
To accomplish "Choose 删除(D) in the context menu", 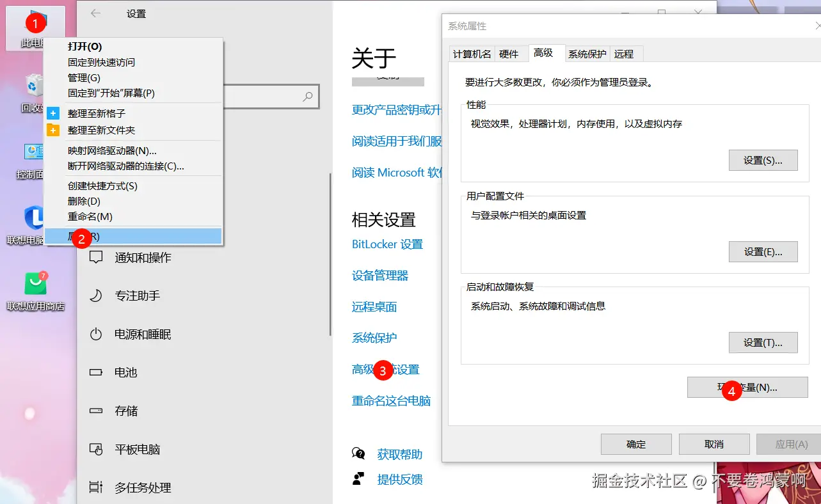I will [133, 201].
